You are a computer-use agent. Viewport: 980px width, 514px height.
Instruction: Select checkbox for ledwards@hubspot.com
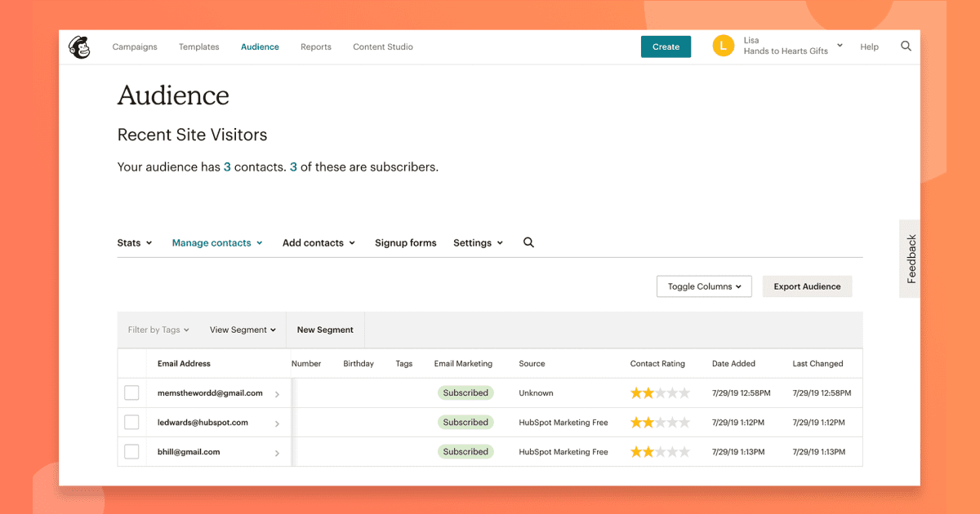[x=131, y=423]
